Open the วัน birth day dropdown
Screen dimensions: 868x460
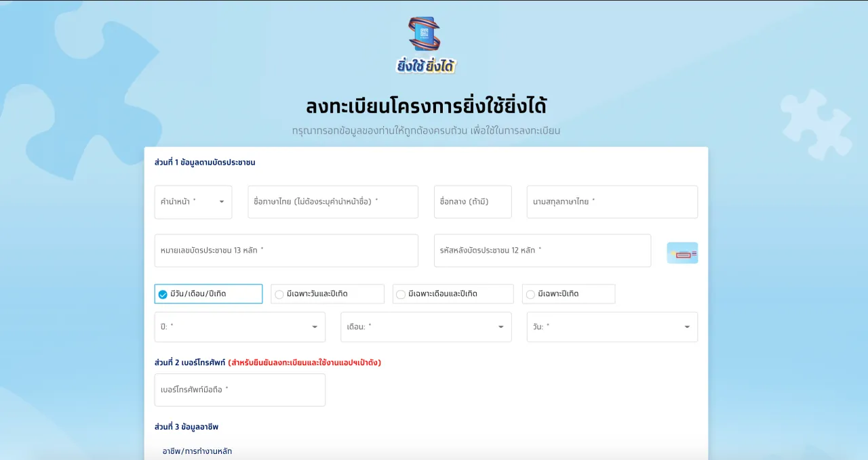612,327
